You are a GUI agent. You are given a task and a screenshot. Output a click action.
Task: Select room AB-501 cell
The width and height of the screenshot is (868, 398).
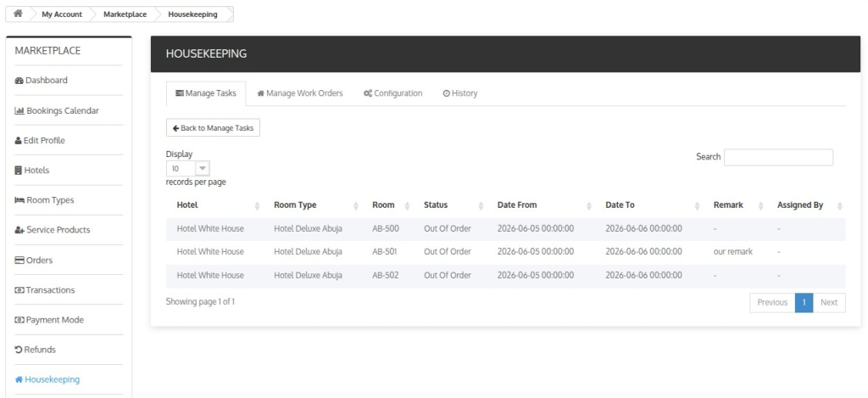click(386, 252)
